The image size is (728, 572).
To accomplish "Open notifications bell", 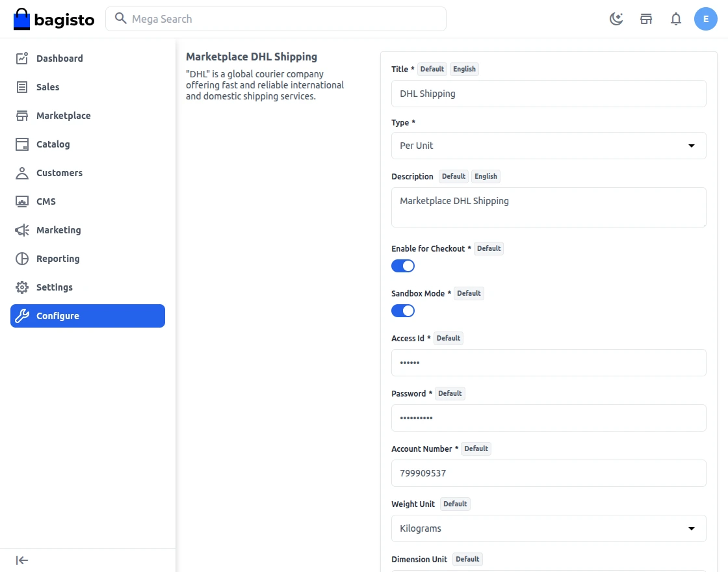I will pos(676,19).
